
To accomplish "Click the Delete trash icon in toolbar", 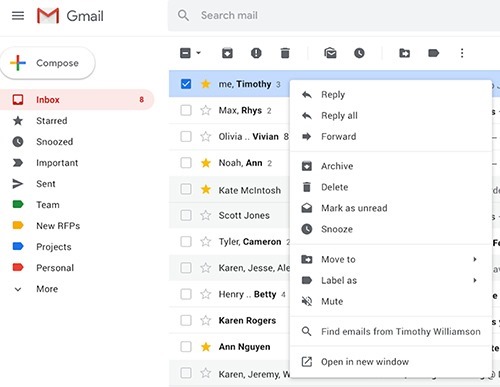I will click(285, 53).
